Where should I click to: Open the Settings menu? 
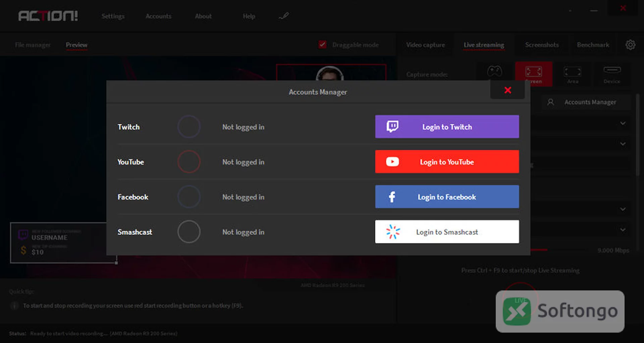click(x=113, y=16)
